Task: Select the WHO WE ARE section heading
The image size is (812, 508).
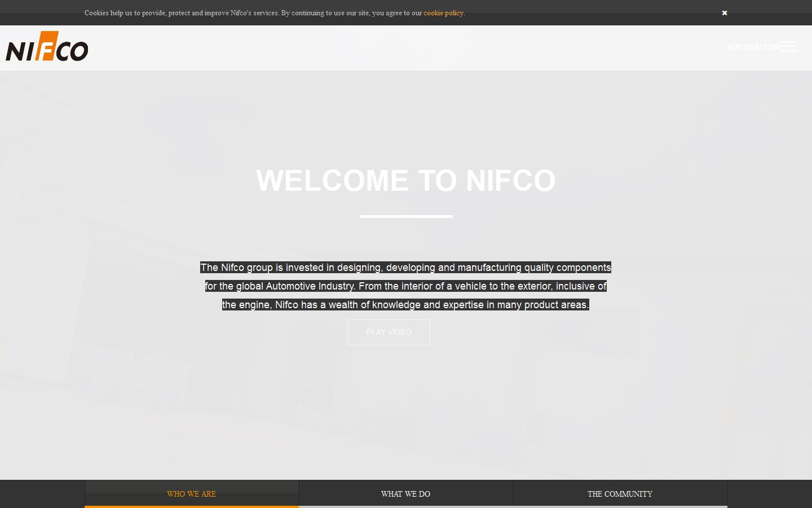Action: tap(191, 494)
